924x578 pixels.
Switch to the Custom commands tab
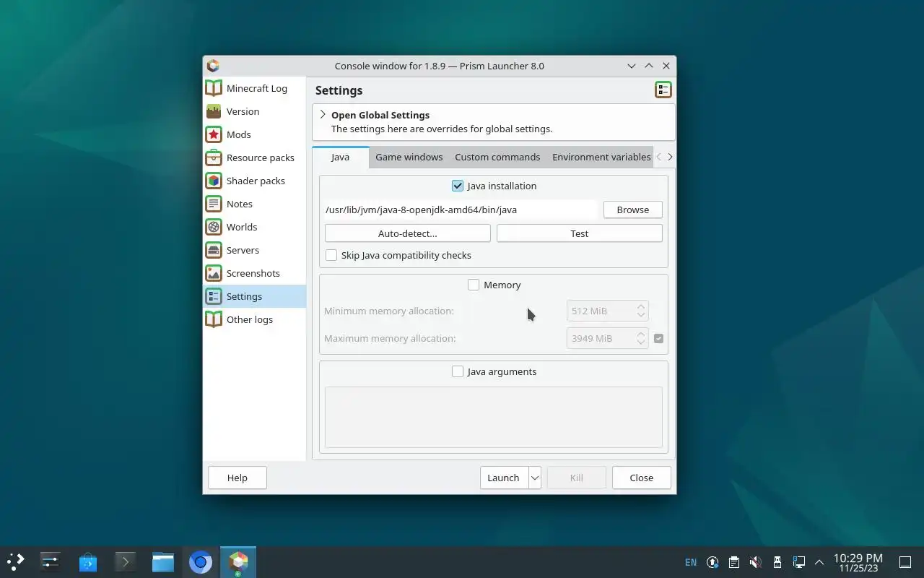click(x=497, y=157)
